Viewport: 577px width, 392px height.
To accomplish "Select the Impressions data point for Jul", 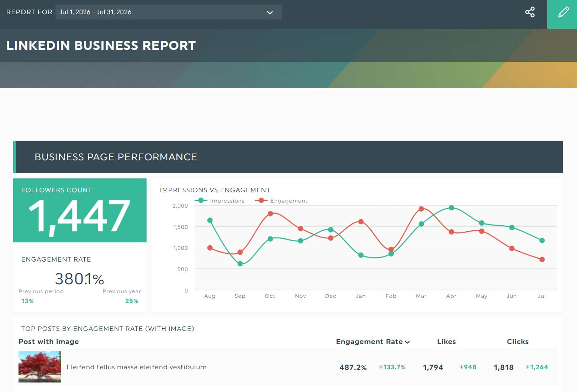I will coord(542,241).
